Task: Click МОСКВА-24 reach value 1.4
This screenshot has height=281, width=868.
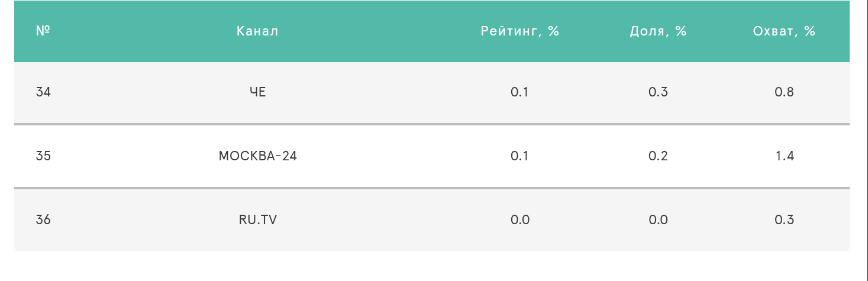Action: [x=784, y=156]
